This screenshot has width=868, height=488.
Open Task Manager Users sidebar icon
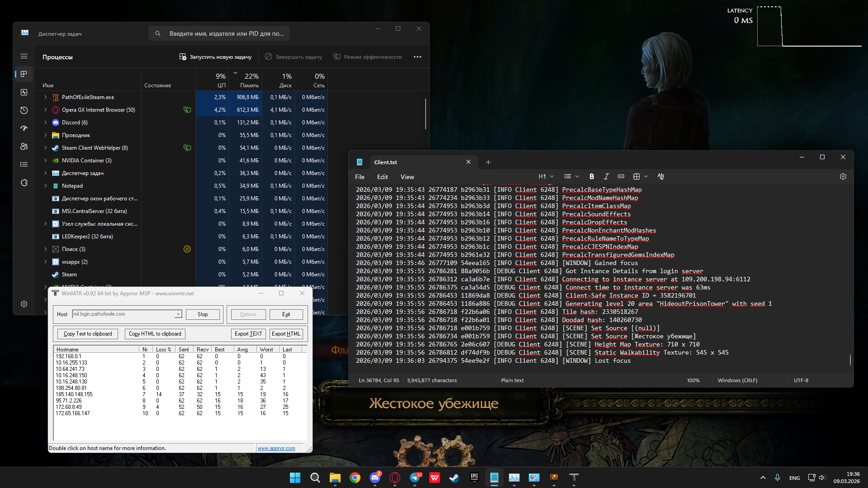click(24, 147)
